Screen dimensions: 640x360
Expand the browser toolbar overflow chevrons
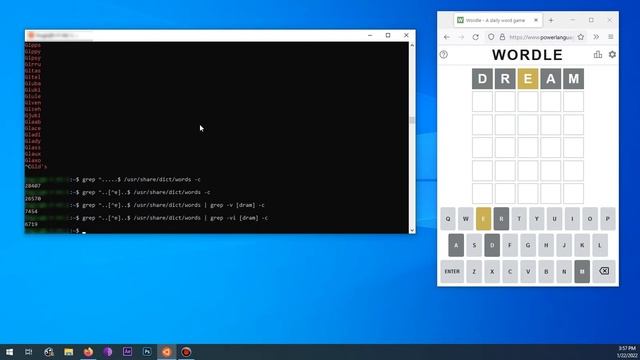pyautogui.click(x=596, y=37)
